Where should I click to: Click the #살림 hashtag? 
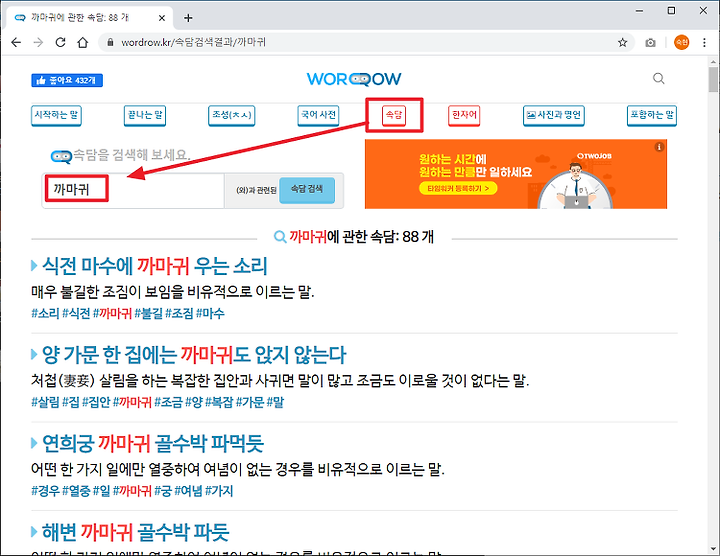pyautogui.click(x=45, y=402)
